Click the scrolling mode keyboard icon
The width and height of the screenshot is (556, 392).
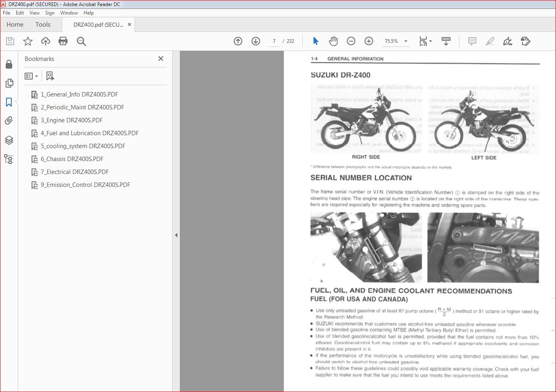[x=446, y=41]
